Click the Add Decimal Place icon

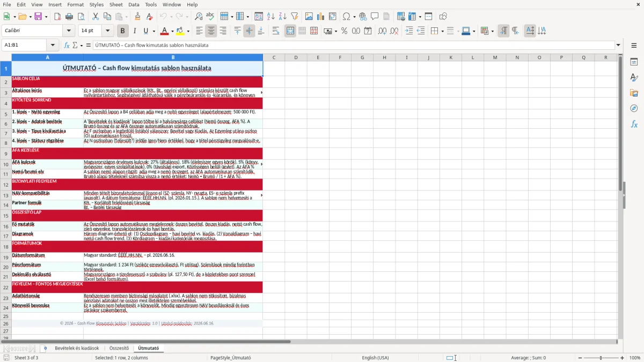pyautogui.click(x=382, y=31)
